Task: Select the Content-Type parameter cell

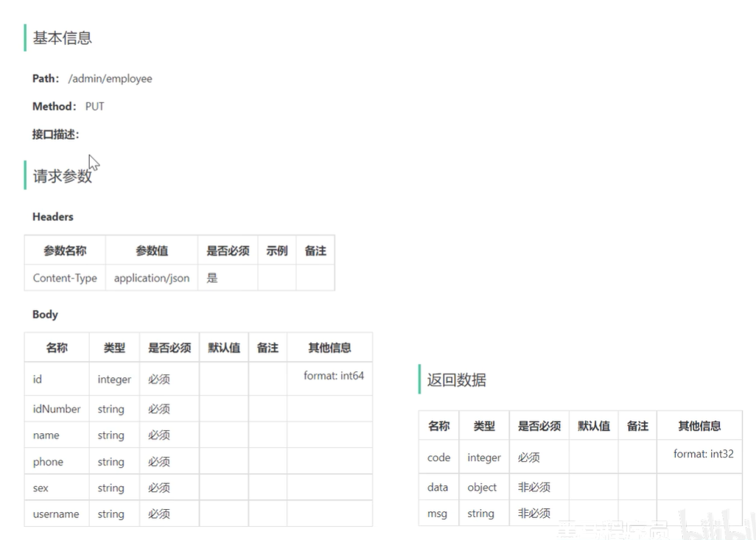Action: click(x=65, y=278)
